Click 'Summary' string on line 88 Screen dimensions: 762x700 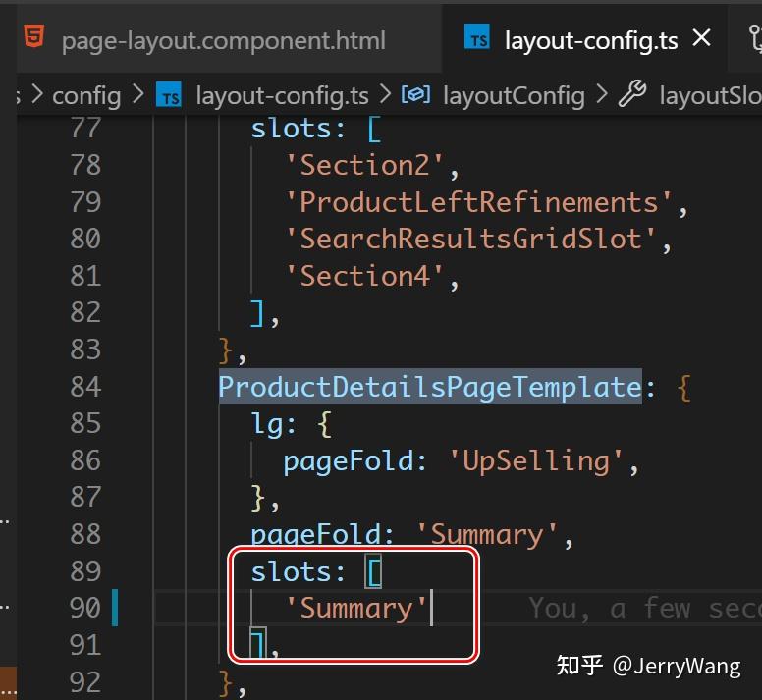(487, 534)
